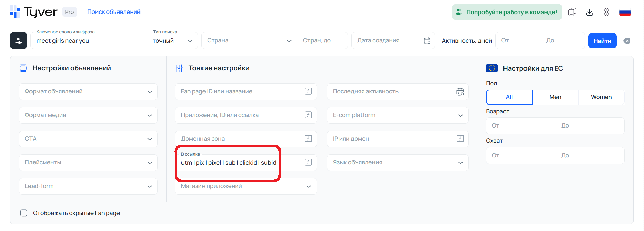This screenshot has height=231, width=644.
Task: Click the download icon in header
Action: (589, 12)
